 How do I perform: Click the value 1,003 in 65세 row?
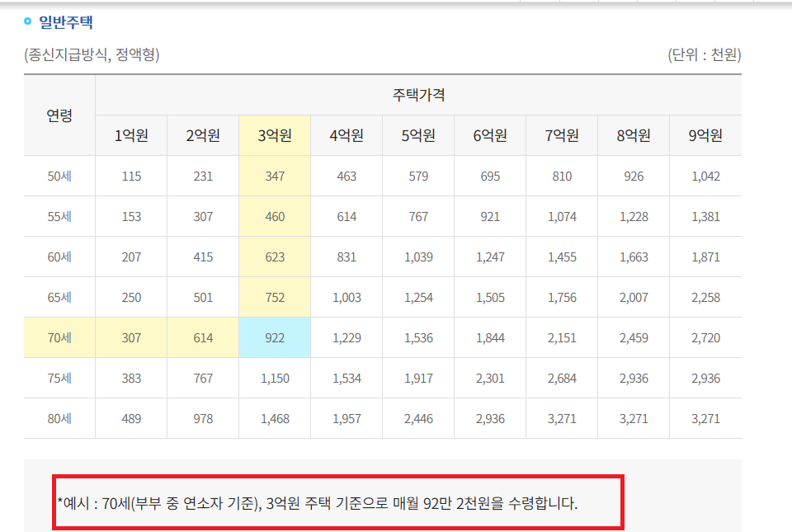click(346, 297)
